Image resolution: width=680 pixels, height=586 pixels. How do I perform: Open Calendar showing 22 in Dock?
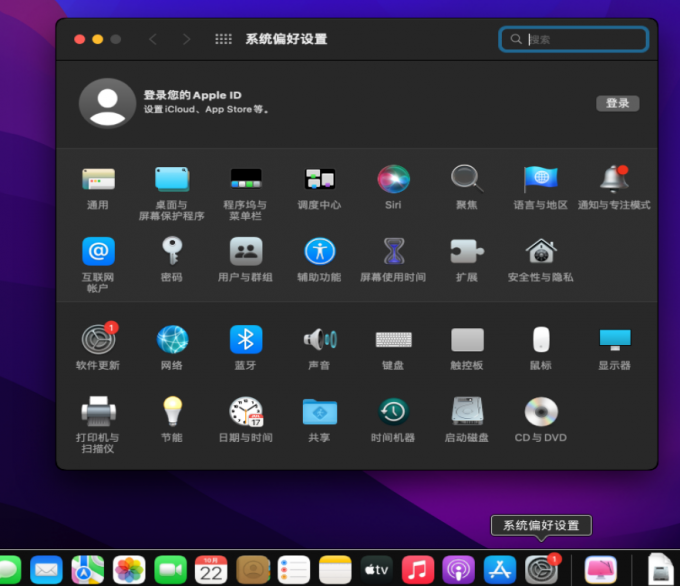[x=211, y=570]
